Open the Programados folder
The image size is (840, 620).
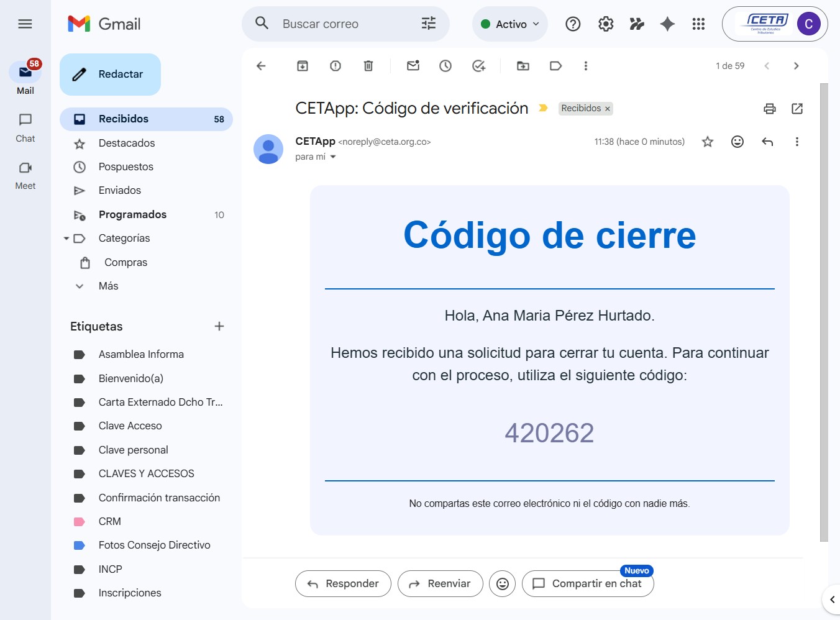(146, 214)
